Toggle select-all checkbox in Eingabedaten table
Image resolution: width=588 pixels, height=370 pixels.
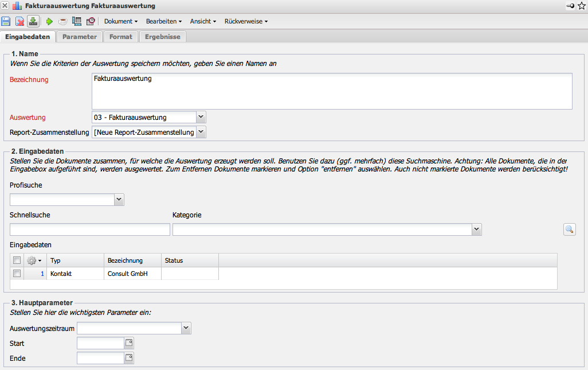tap(17, 260)
